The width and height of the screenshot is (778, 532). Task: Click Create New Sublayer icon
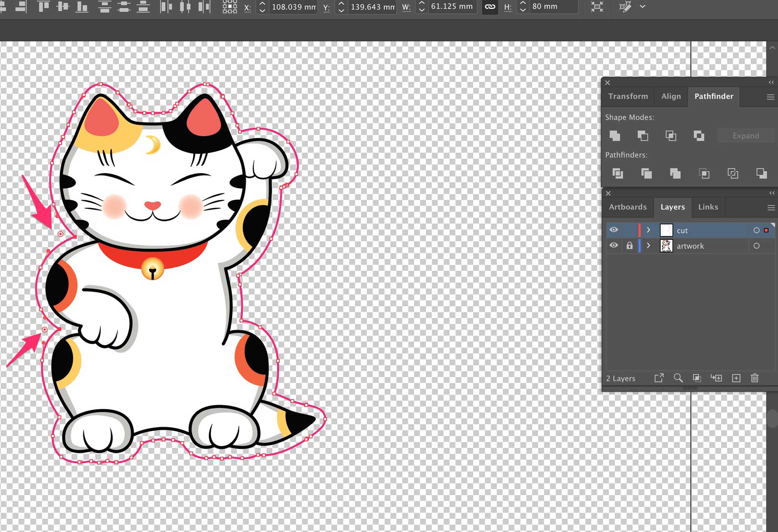(716, 378)
